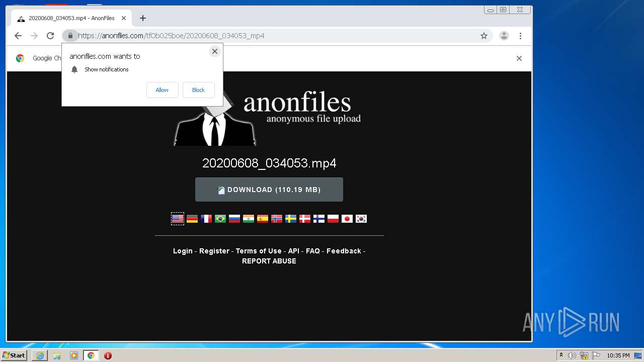Click the anonfiles logo
This screenshot has width=644, height=362.
point(267,119)
